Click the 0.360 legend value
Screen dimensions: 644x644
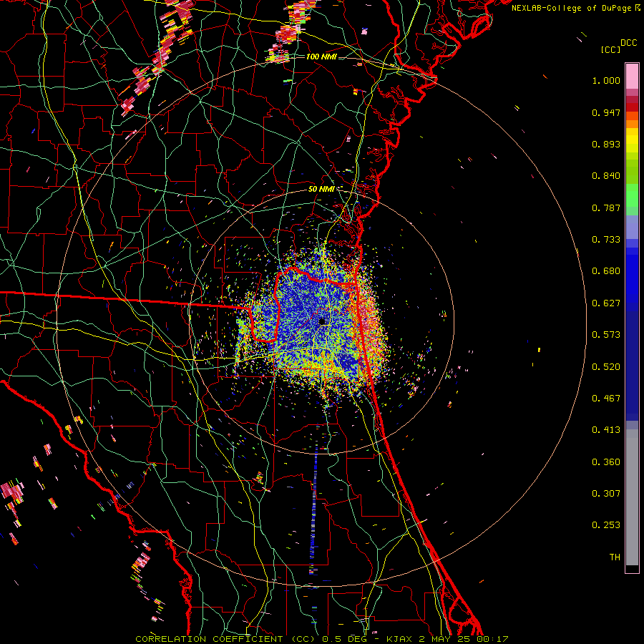[x=606, y=462]
